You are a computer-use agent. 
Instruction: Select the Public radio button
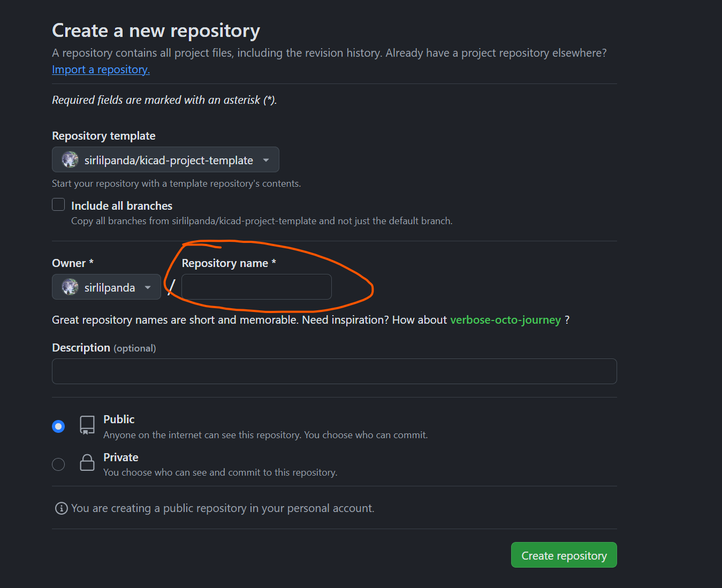(x=58, y=426)
